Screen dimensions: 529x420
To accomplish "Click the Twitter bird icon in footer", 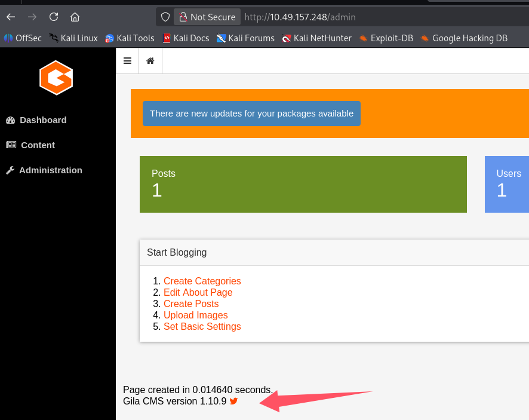I will click(233, 401).
